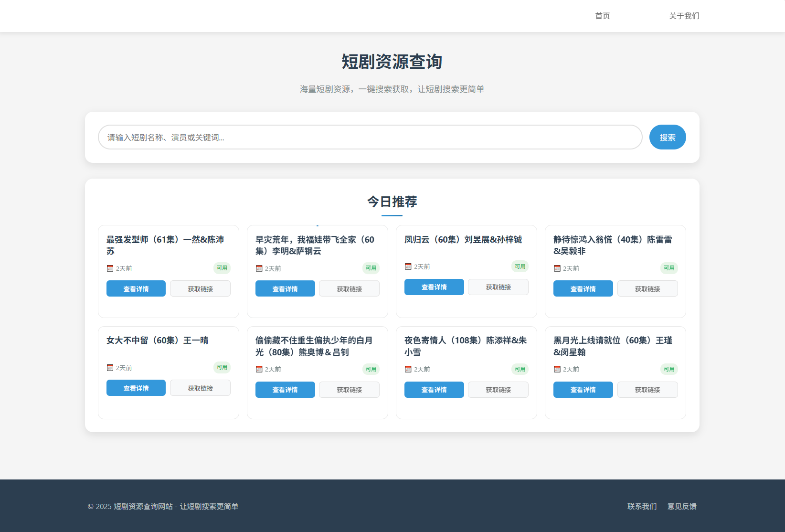This screenshot has width=785, height=532.
Task: Get link for 黑月光上线请就位 drama
Action: [647, 390]
